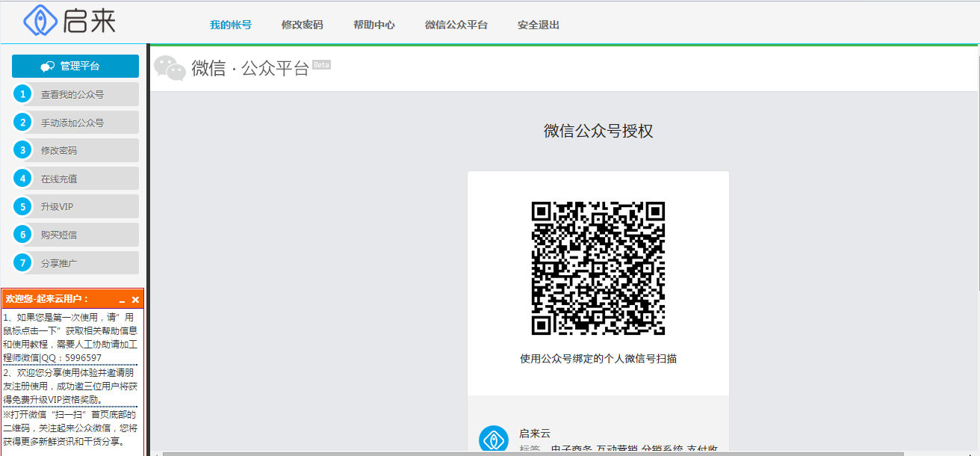Close the orange welcome popup
Viewport: 980px width, 456px height.
tap(135, 299)
